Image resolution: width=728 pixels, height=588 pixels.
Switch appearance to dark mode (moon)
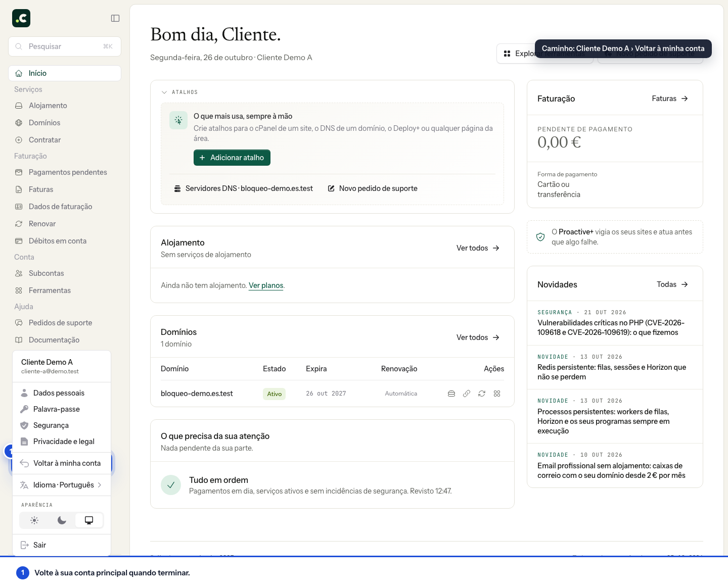(62, 520)
